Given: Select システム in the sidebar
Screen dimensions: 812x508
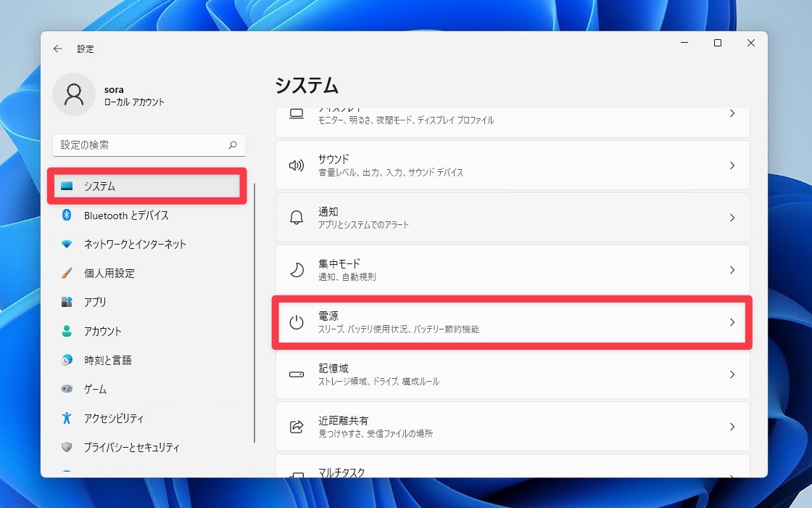Looking at the screenshot, I should click(x=147, y=186).
